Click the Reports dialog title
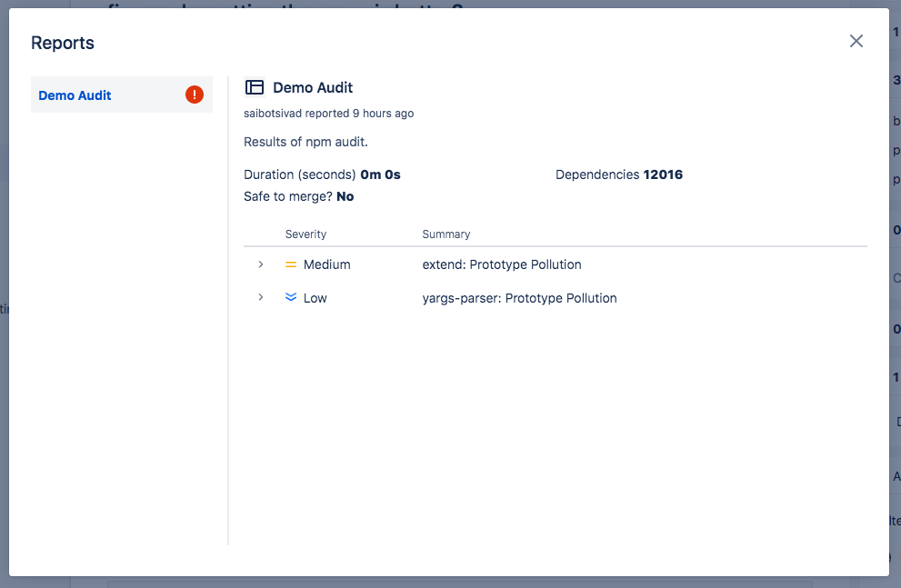 (63, 43)
